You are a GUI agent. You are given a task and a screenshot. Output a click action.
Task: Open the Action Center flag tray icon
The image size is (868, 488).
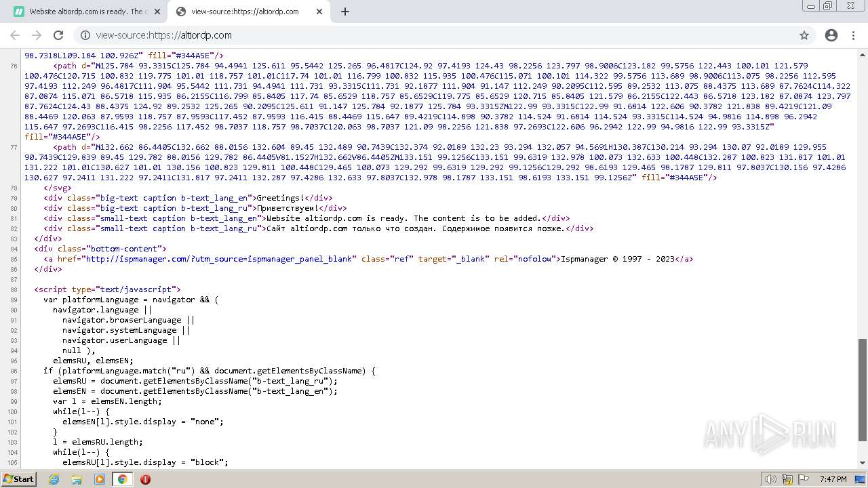tap(803, 479)
